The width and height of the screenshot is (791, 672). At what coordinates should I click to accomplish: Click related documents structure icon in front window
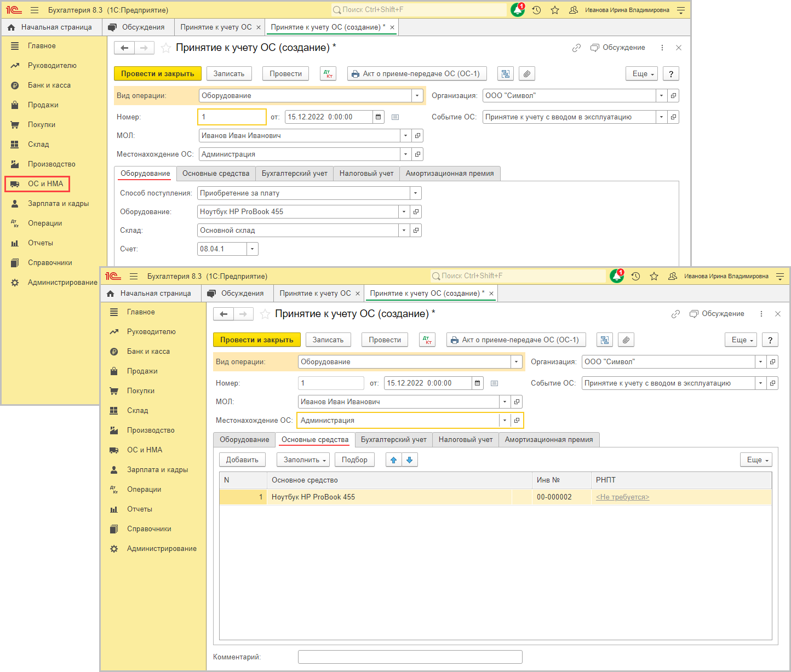[605, 340]
